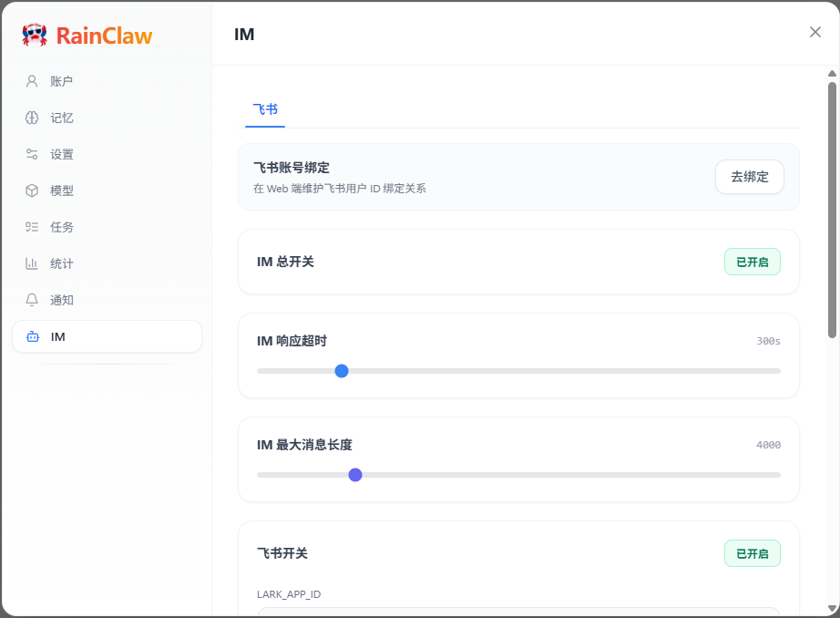The height and width of the screenshot is (618, 840).
Task: Open the 通知 bell icon
Action: point(32,300)
